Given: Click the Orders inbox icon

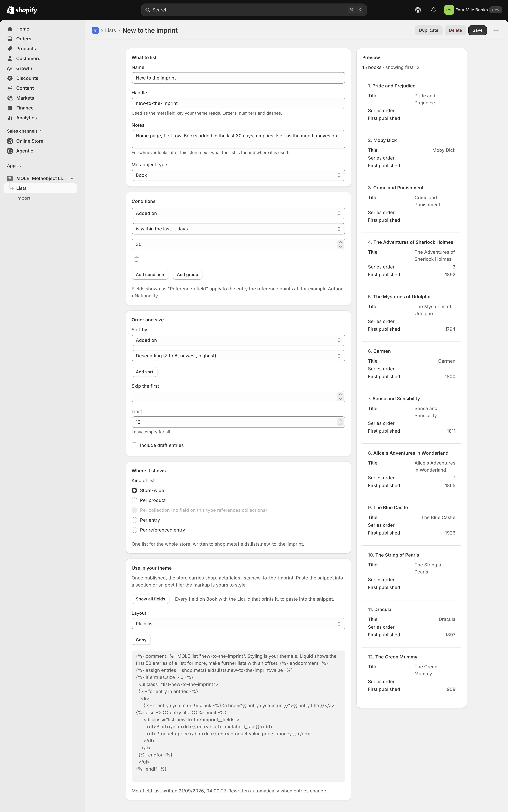Looking at the screenshot, I should point(10,39).
